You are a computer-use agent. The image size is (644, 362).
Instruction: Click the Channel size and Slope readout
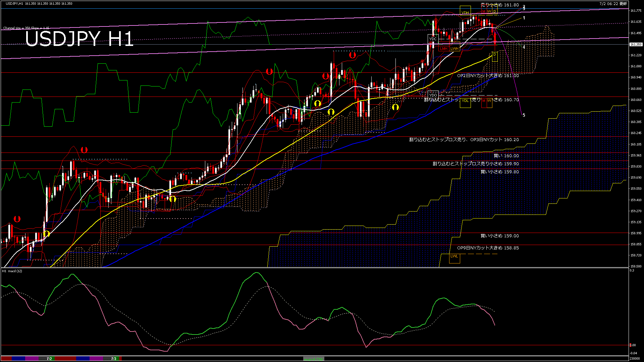tap(26, 28)
